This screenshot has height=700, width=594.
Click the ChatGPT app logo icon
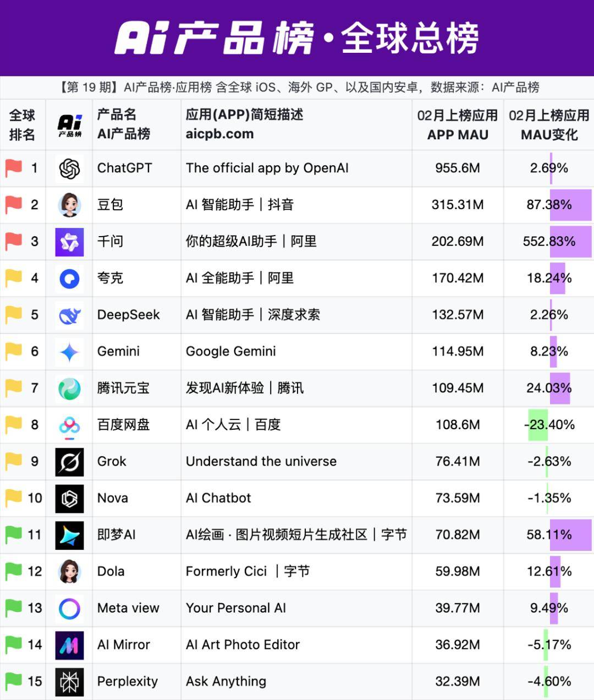[69, 169]
